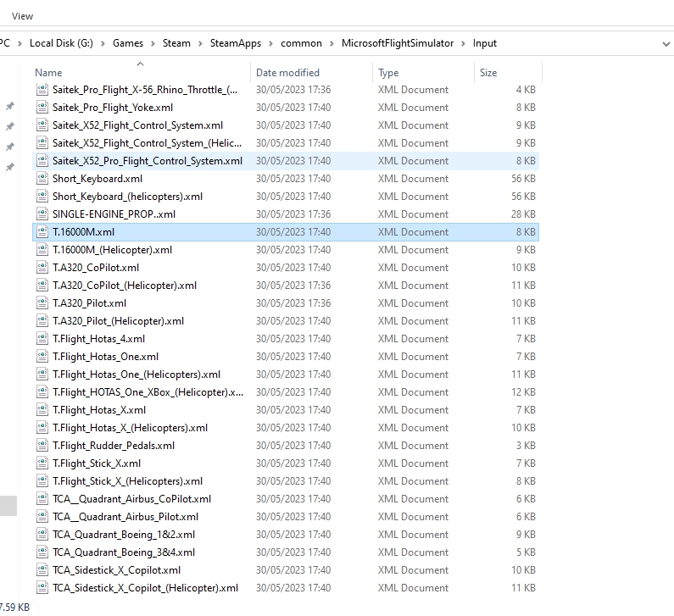Image resolution: width=674 pixels, height=616 pixels.
Task: Click 28 KB size of SINGLE-ENGINE_PROP..xml
Action: (x=523, y=214)
